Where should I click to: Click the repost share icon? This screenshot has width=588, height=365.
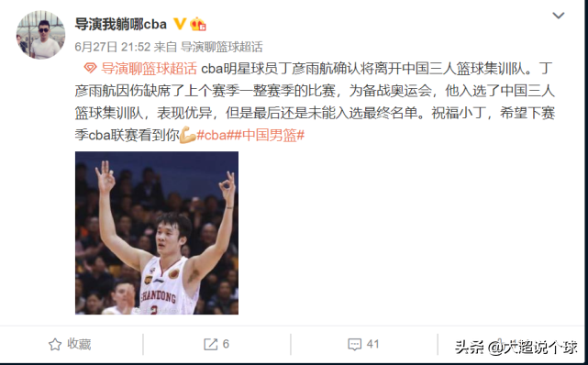pyautogui.click(x=210, y=345)
